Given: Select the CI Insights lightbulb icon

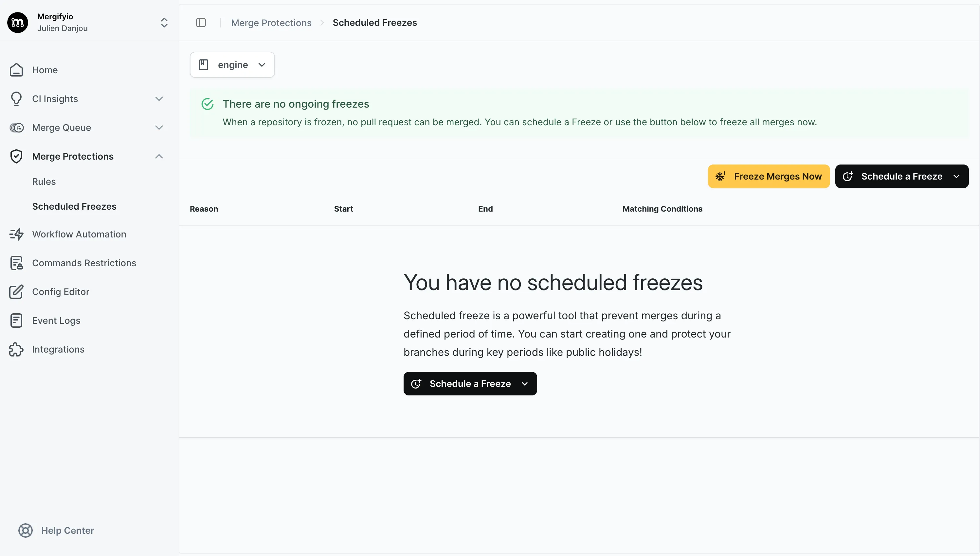Looking at the screenshot, I should [x=16, y=98].
